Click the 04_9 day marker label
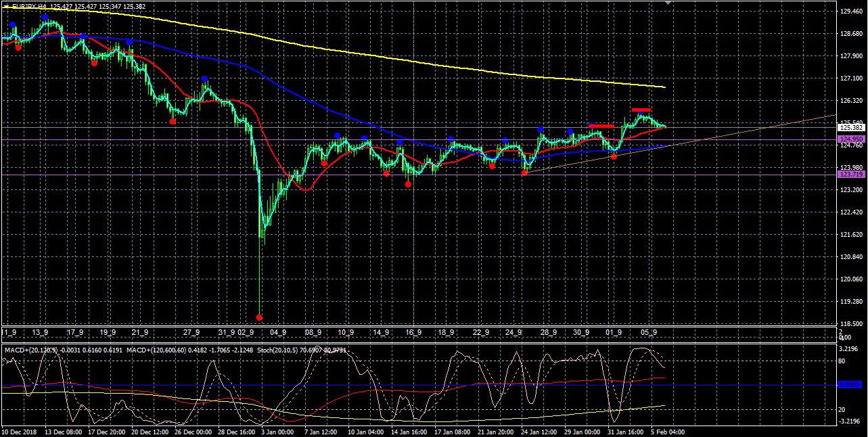Screen dimensions: 868x437 (277, 332)
